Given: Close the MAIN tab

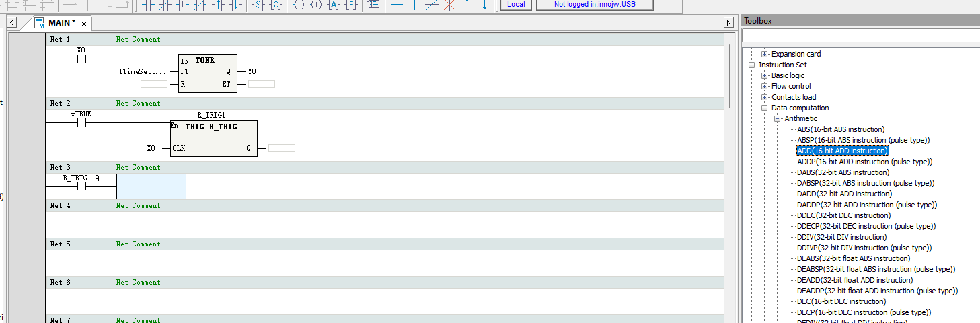Looking at the screenshot, I should [84, 24].
